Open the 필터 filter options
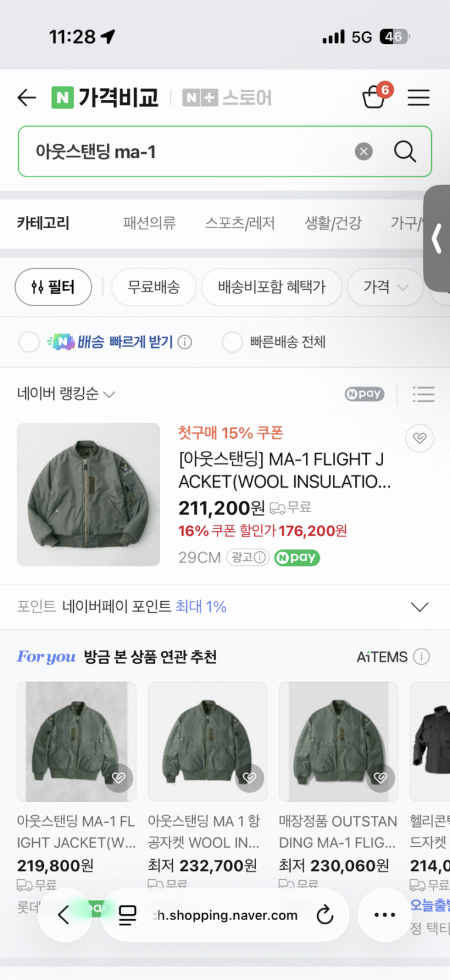The image size is (450, 980). pyautogui.click(x=53, y=287)
